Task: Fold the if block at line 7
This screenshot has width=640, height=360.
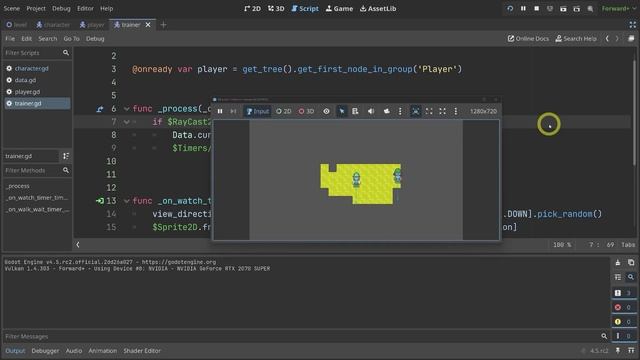Action: click(x=127, y=122)
